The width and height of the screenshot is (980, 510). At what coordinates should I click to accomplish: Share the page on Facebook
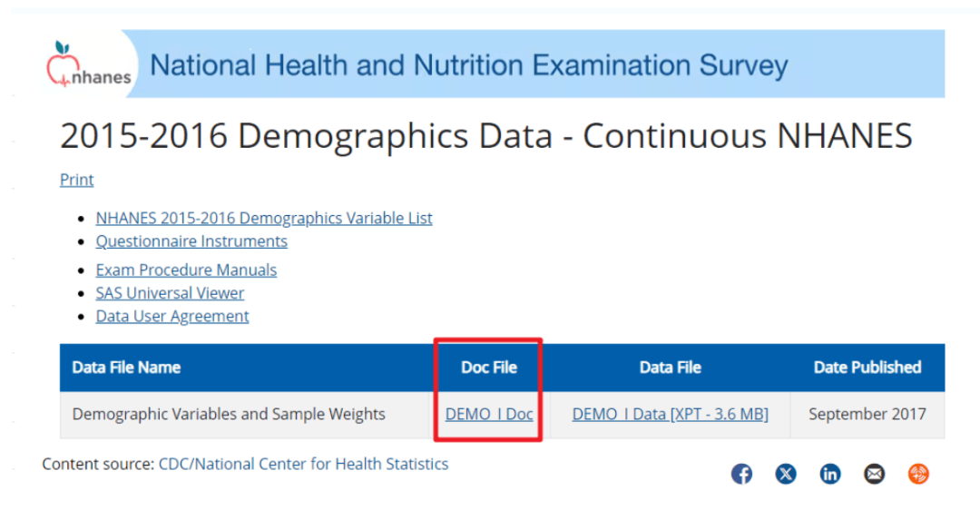741,474
